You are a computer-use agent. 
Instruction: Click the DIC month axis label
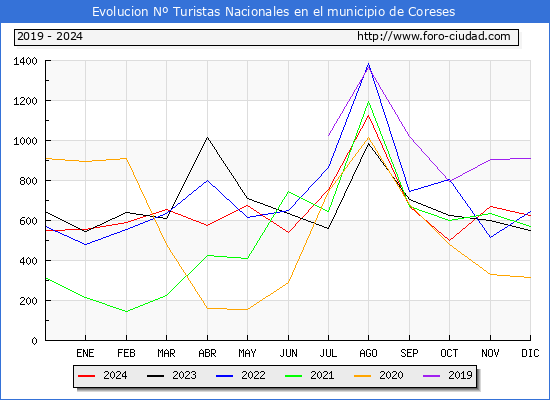pyautogui.click(x=530, y=353)
